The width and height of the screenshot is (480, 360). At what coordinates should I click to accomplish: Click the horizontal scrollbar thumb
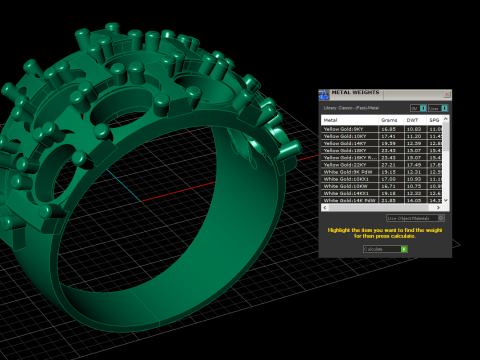(378, 207)
